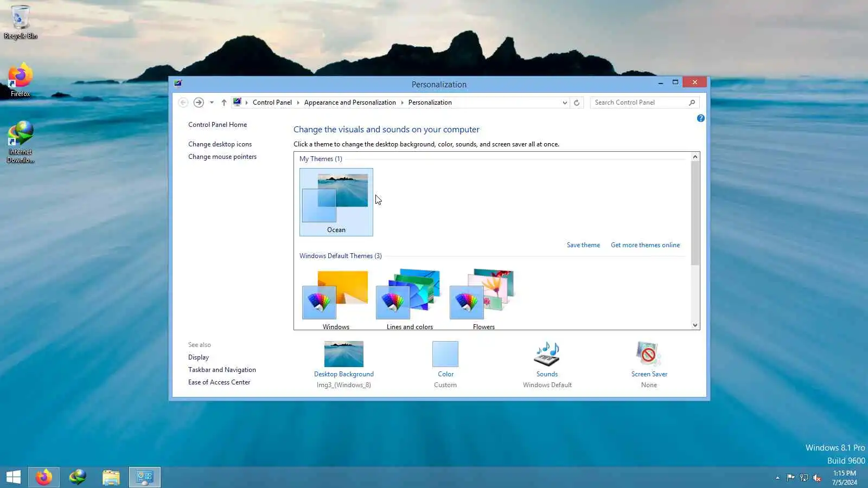This screenshot has height=488, width=868.
Task: Apply the Windows default theme
Action: point(336,299)
